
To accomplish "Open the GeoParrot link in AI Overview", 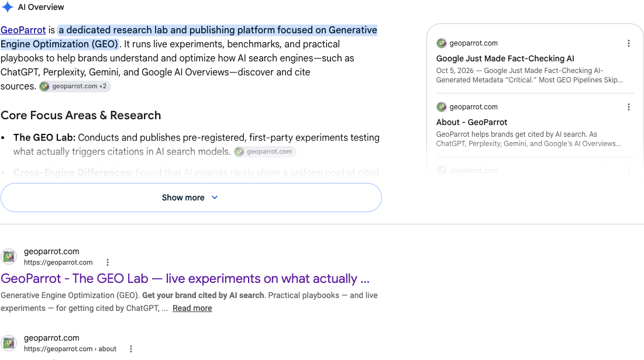I will [23, 30].
